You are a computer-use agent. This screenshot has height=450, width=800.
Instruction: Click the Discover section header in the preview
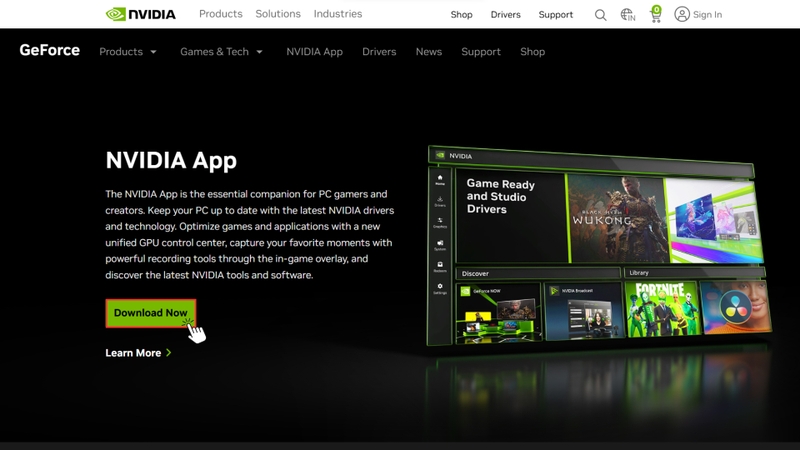(x=538, y=273)
